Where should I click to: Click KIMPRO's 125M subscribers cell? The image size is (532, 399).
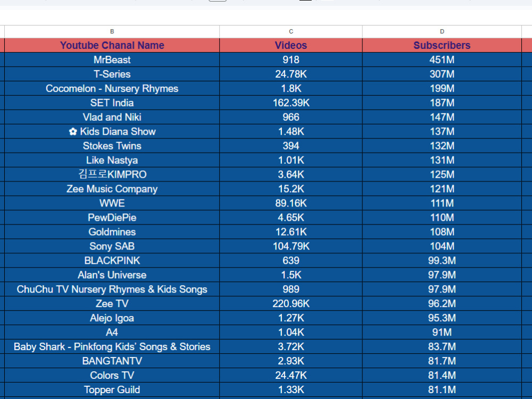point(442,174)
